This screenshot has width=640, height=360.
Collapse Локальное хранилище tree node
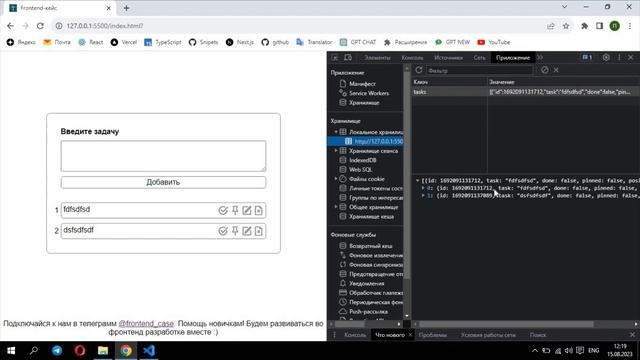pos(336,132)
